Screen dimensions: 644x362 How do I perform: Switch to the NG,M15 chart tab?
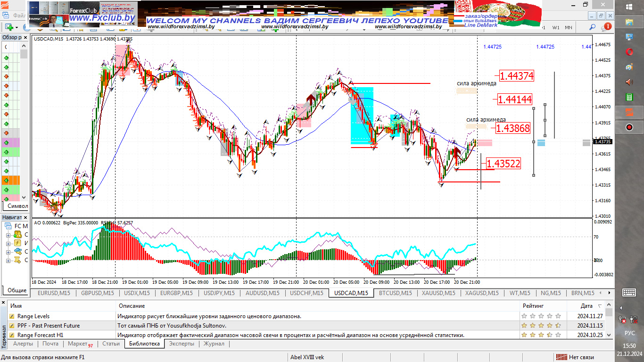pos(551,293)
